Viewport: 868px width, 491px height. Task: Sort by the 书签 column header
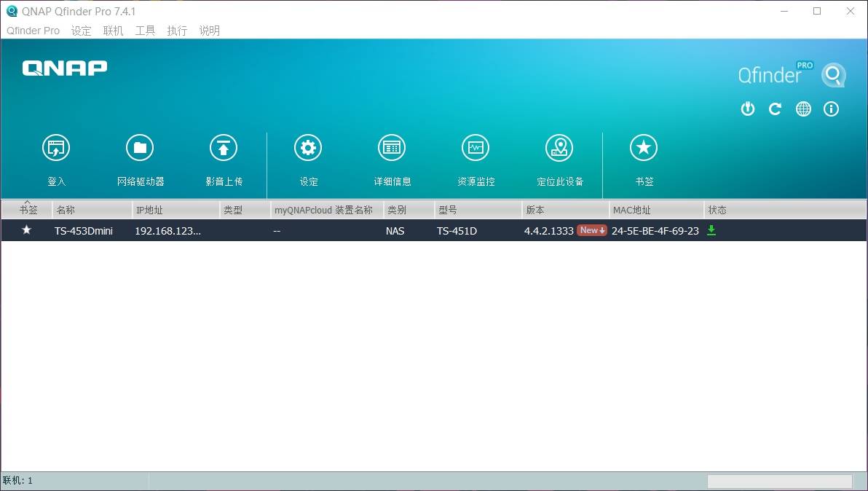click(27, 210)
